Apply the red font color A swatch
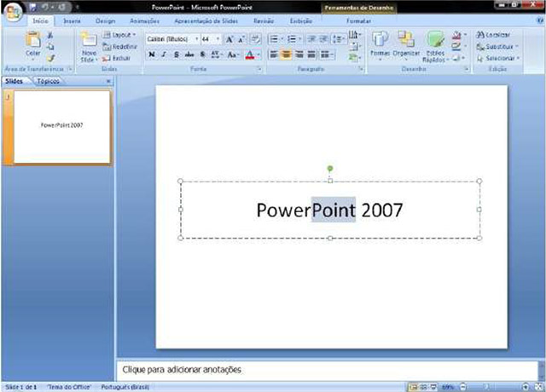 pos(250,55)
